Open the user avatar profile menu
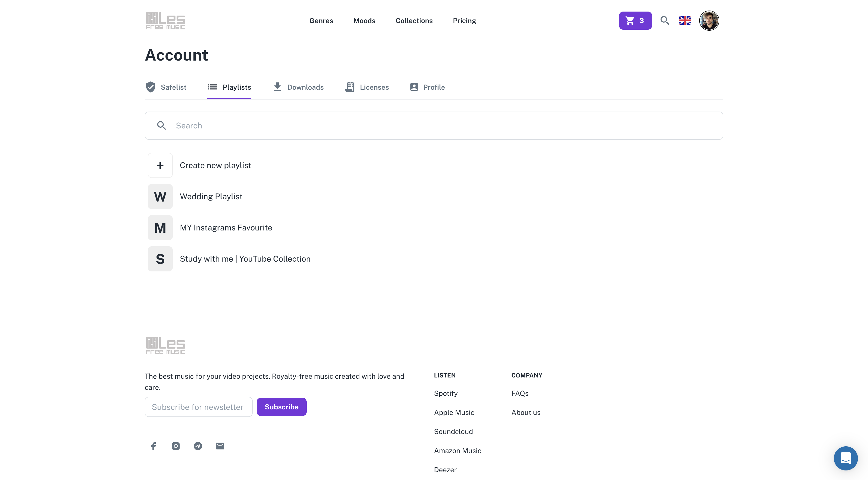868x480 pixels. pos(709,21)
